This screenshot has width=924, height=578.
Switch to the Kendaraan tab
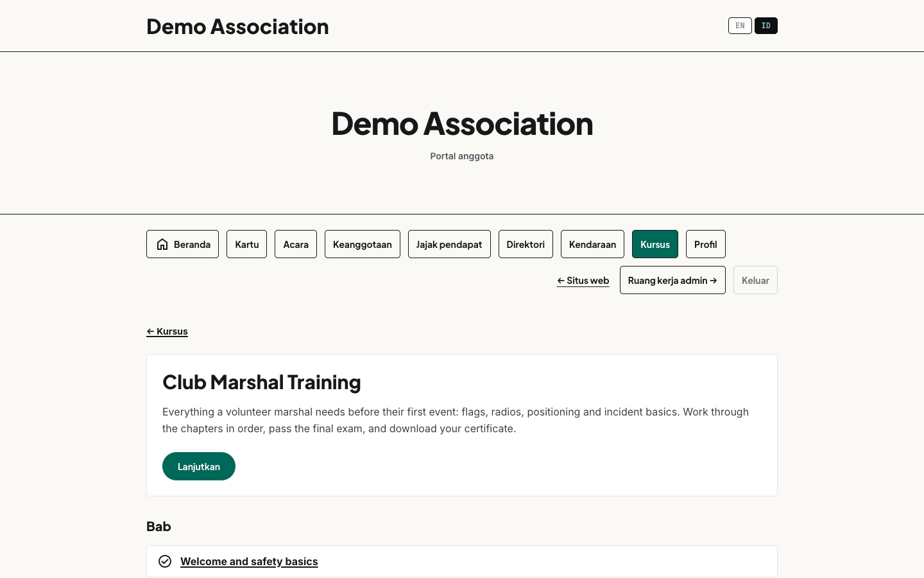pos(592,244)
